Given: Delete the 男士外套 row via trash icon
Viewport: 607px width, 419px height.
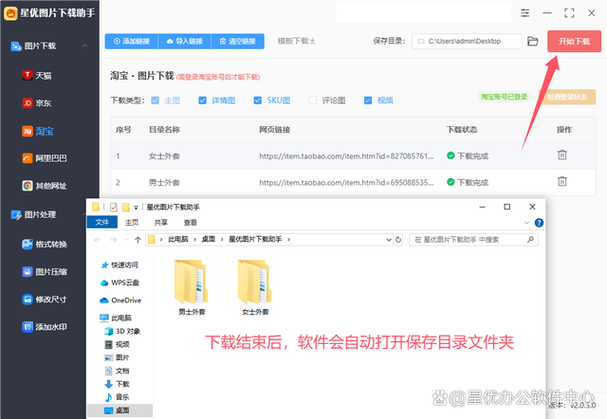Looking at the screenshot, I should (x=562, y=181).
